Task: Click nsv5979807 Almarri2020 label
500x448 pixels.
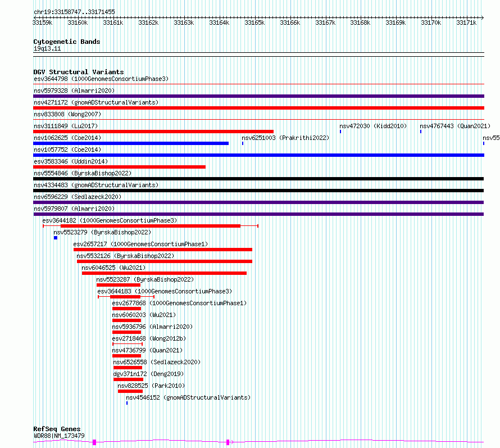Action: click(74, 209)
